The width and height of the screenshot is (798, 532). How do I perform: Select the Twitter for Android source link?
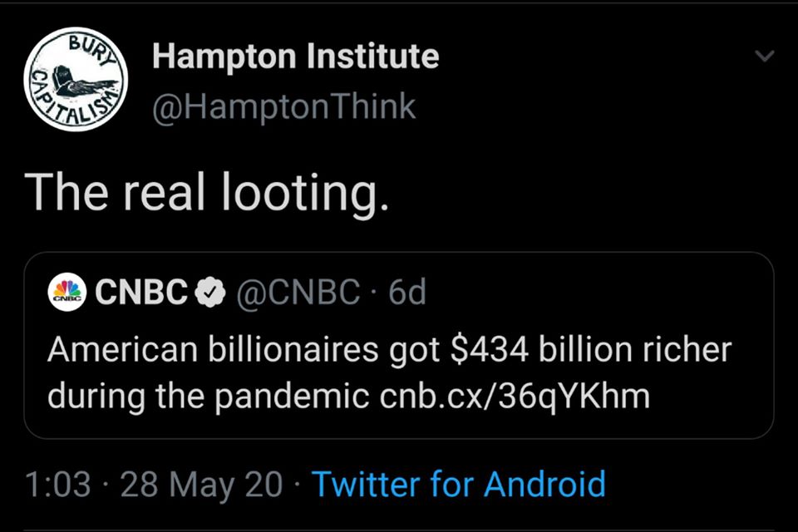coord(458,484)
